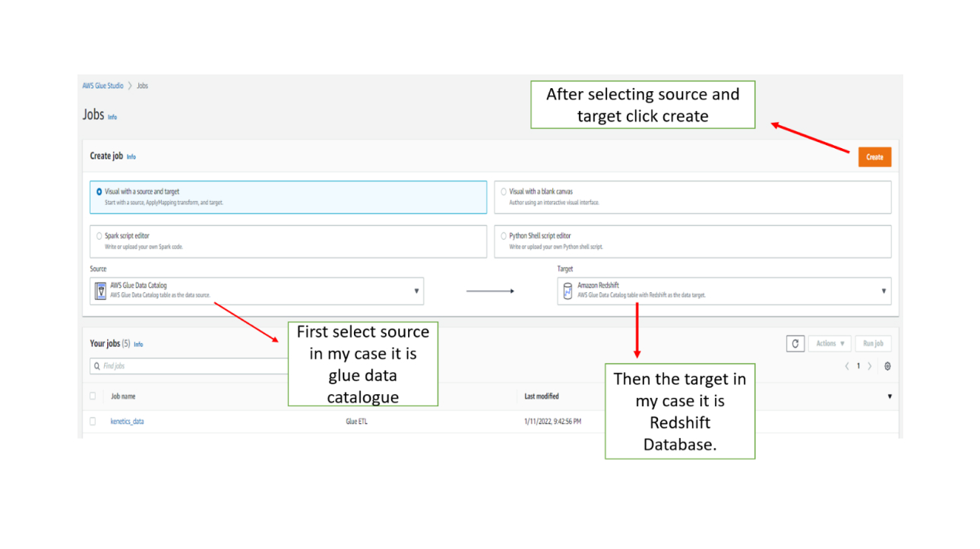Open the jobs table settings gear

click(x=887, y=366)
